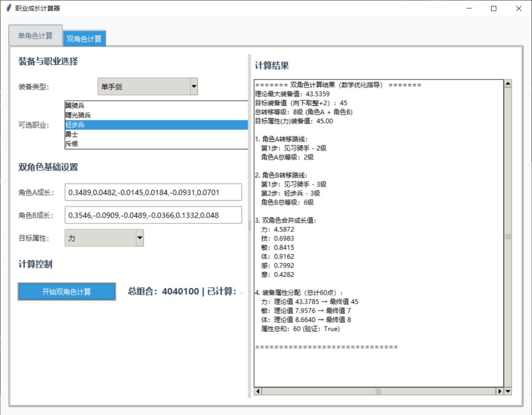Select 斥候 in the job list

(157, 144)
